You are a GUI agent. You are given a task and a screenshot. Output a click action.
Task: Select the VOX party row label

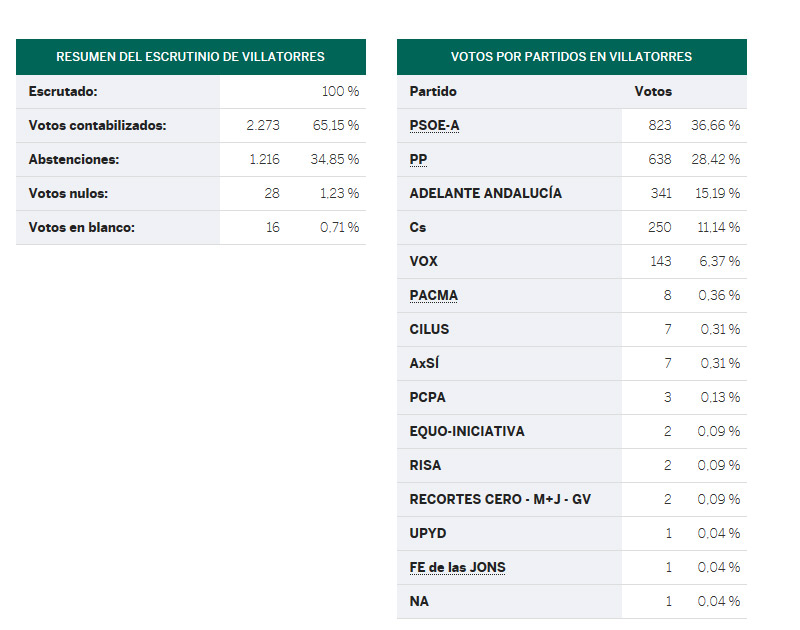423,262
